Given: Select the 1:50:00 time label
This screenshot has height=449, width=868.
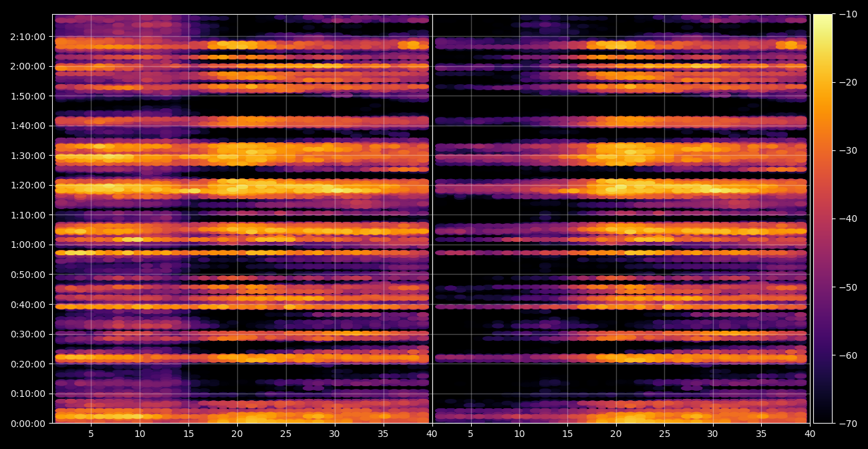Looking at the screenshot, I should tap(28, 96).
